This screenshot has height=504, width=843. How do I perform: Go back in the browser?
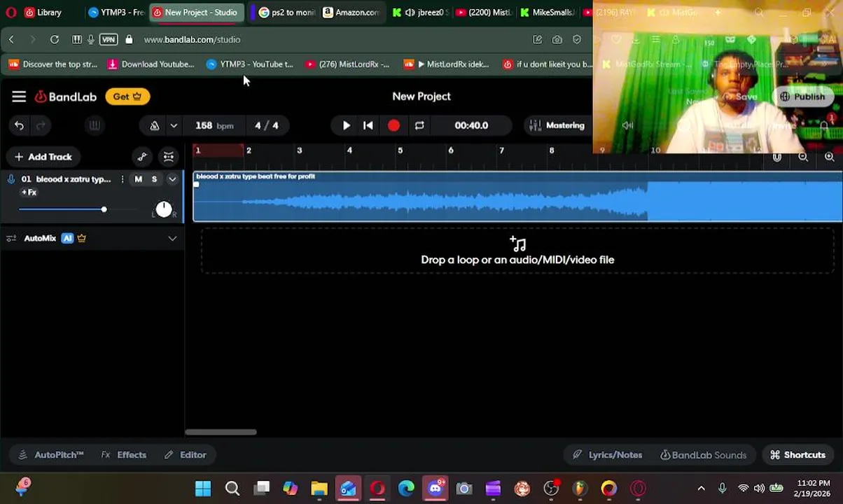pos(11,40)
